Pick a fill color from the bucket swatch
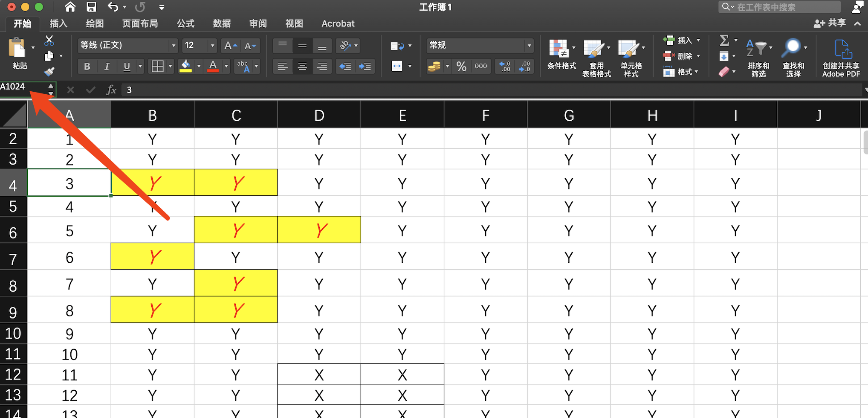The image size is (868, 418). 186,66
